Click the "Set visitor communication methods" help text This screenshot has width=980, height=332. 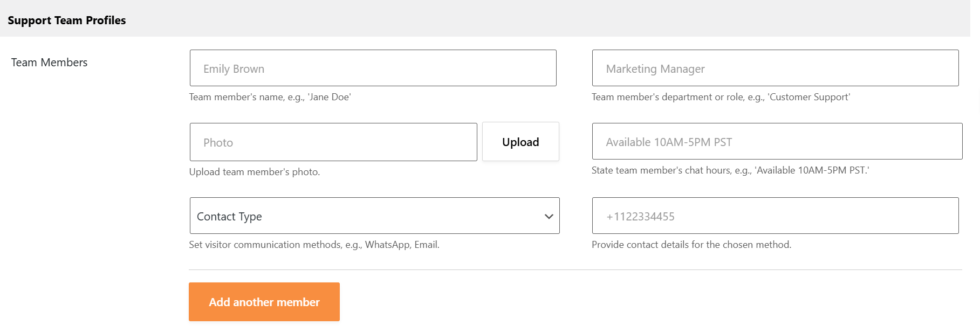coord(314,245)
